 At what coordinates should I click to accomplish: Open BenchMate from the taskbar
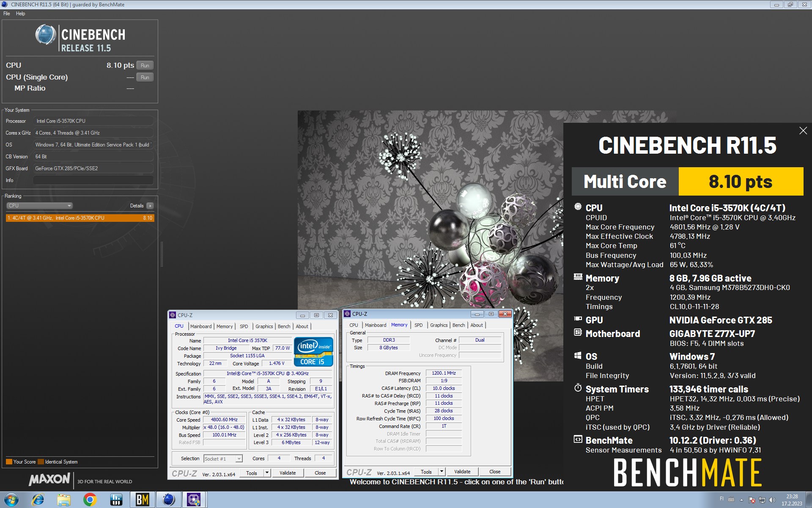tap(142, 500)
